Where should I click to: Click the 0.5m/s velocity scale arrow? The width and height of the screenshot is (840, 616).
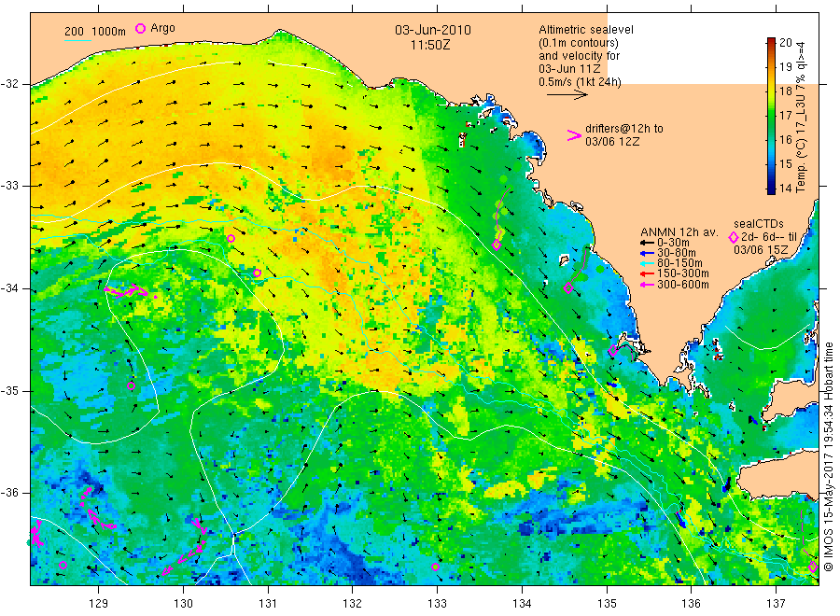click(x=567, y=95)
